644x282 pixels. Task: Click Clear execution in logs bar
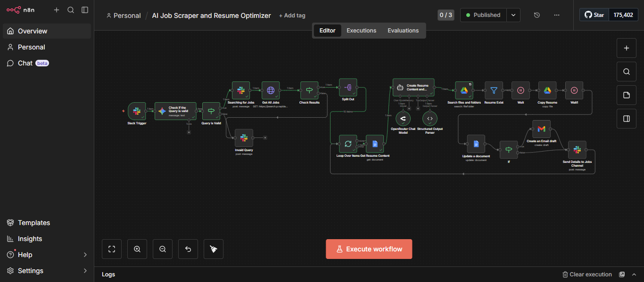point(587,274)
